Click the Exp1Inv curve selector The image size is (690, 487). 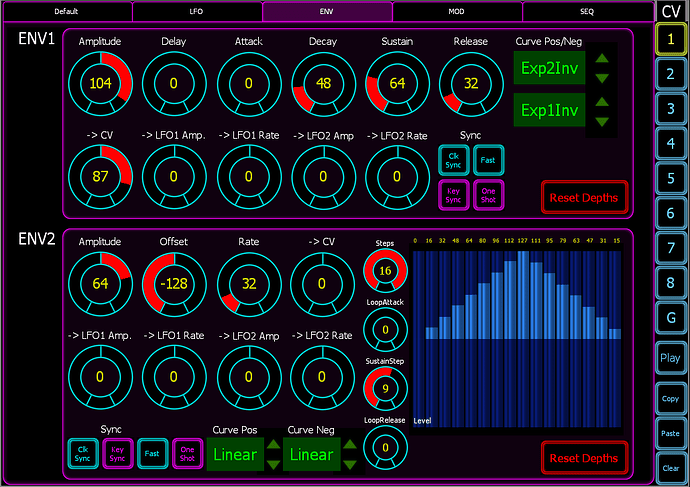pyautogui.click(x=549, y=110)
